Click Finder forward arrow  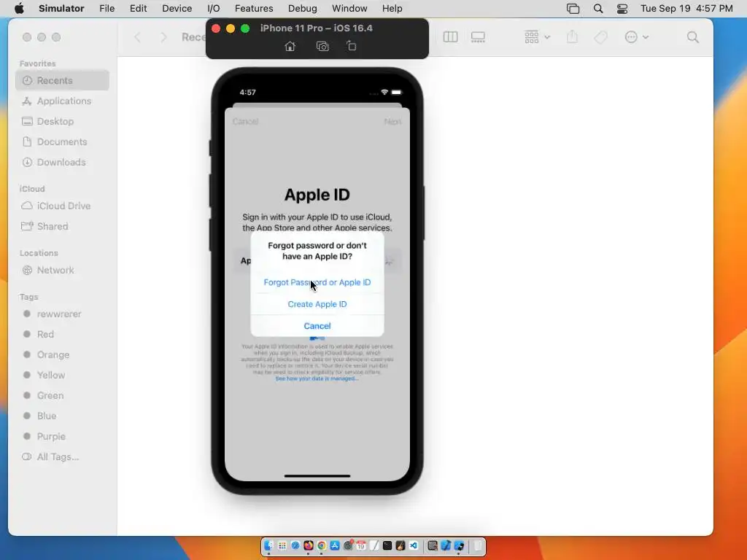pyautogui.click(x=163, y=37)
